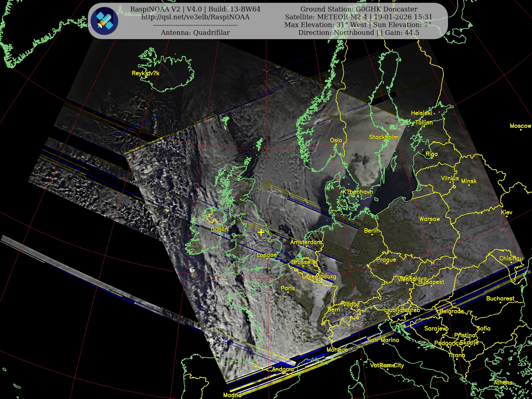This screenshot has width=532, height=399.
Task: Select the Oslo city label
Action: [x=336, y=140]
